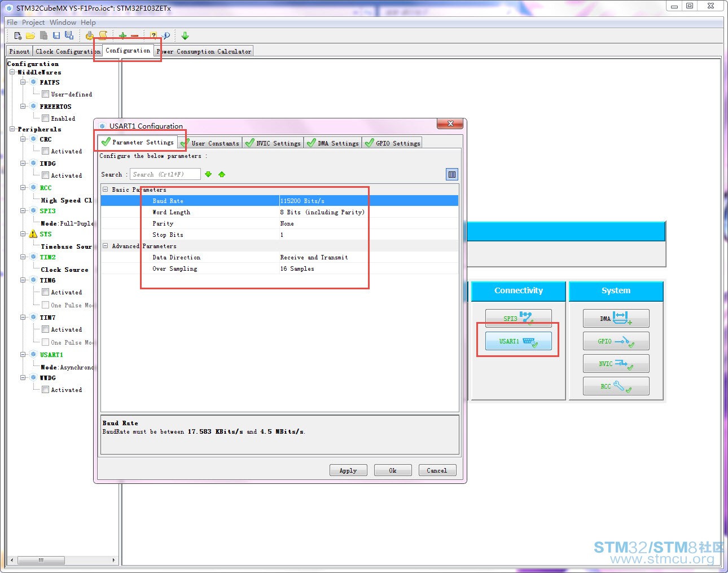Collapse Advanced Parameters section
Image resolution: width=728 pixels, height=573 pixels.
click(x=105, y=246)
